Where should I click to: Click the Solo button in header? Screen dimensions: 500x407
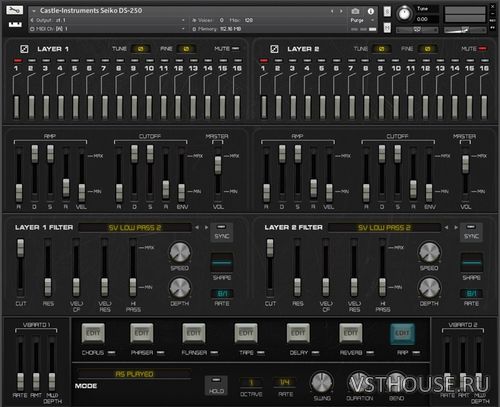[x=387, y=12]
